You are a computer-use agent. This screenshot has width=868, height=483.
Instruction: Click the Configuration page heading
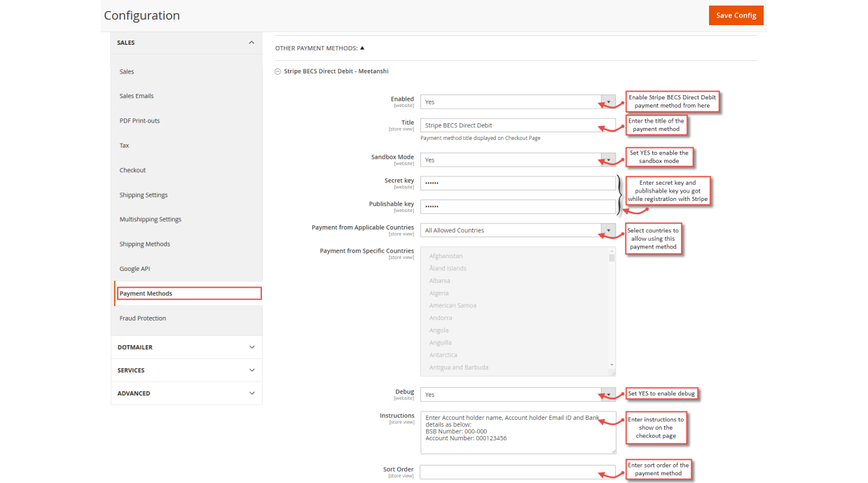click(x=142, y=15)
